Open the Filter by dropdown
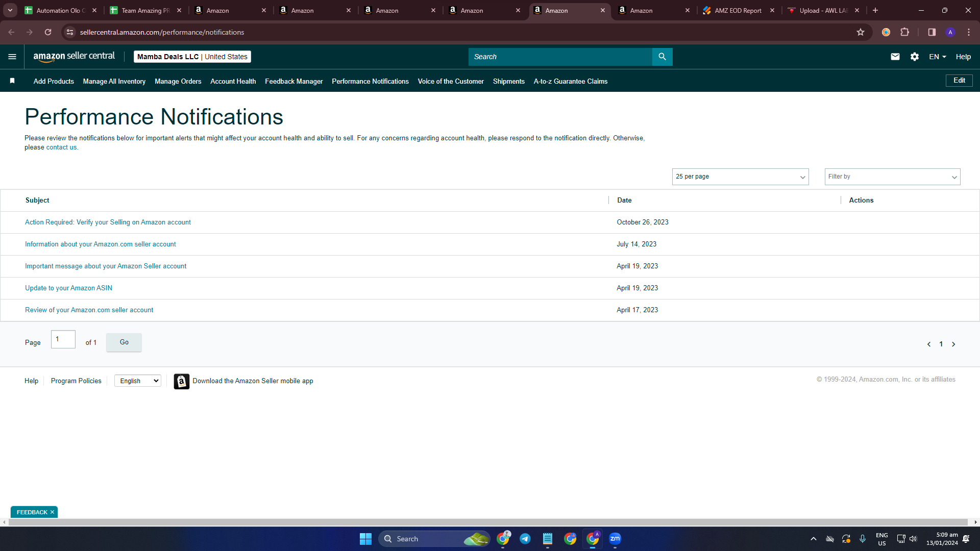This screenshot has width=980, height=551. click(892, 177)
